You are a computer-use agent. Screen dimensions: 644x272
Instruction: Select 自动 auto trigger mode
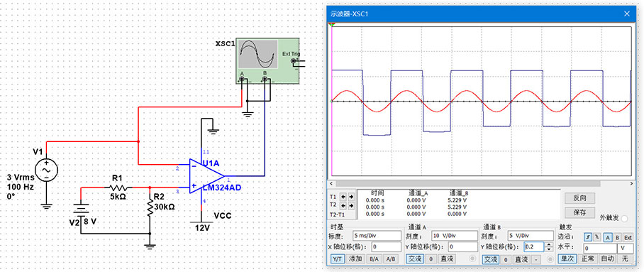(607, 259)
